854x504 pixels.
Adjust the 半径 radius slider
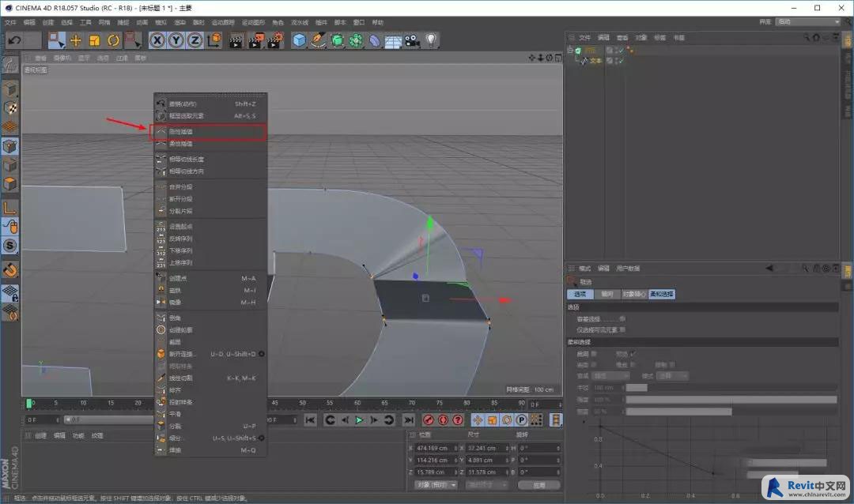click(731, 388)
